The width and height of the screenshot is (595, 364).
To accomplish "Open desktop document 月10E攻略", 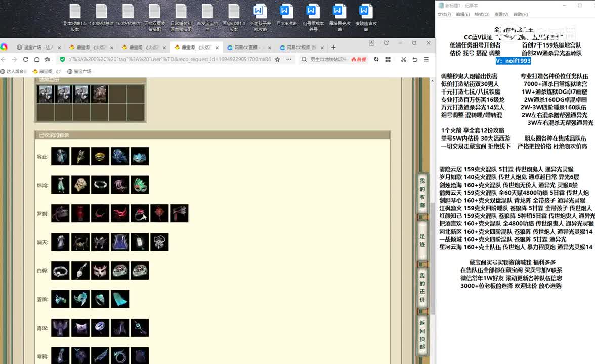I will pos(286,15).
